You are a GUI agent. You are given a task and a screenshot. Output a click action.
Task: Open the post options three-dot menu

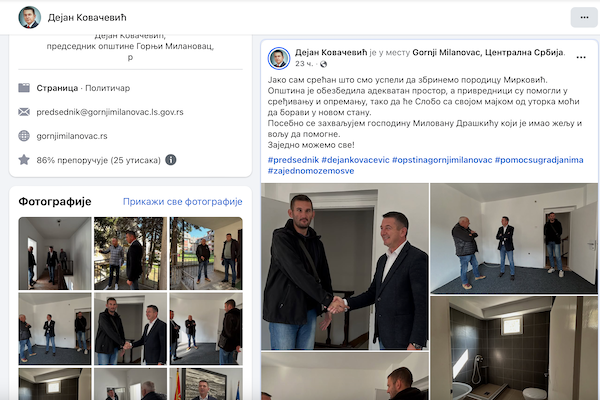click(x=580, y=57)
